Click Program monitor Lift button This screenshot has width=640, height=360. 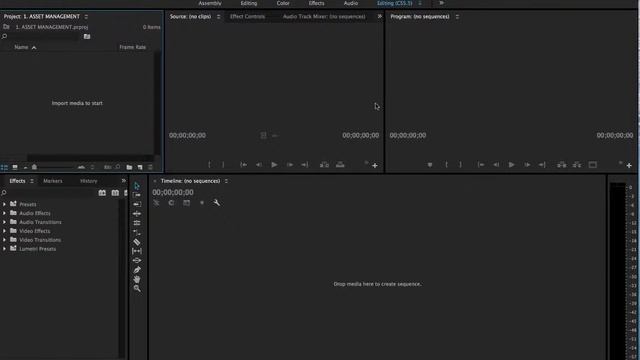point(562,164)
